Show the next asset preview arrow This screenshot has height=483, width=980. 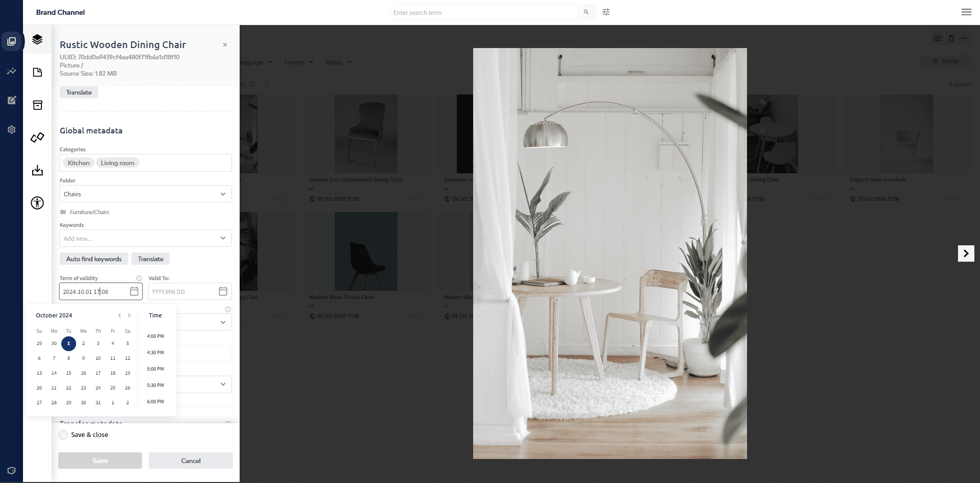(966, 254)
